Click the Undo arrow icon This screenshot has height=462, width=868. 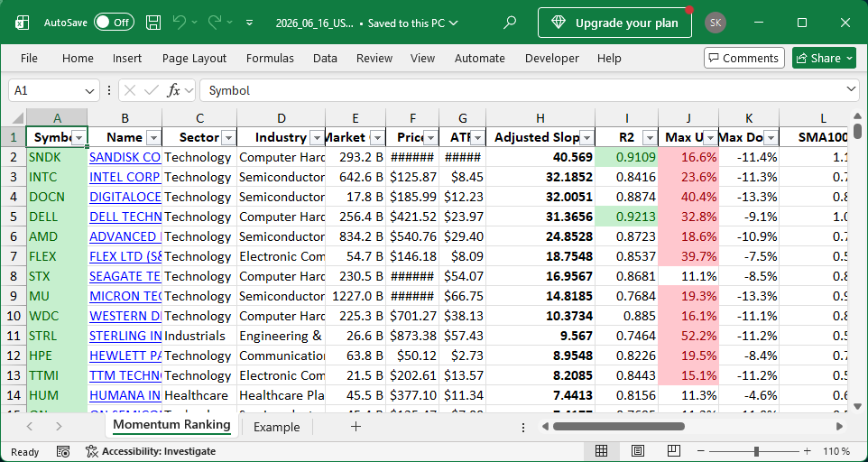point(179,23)
